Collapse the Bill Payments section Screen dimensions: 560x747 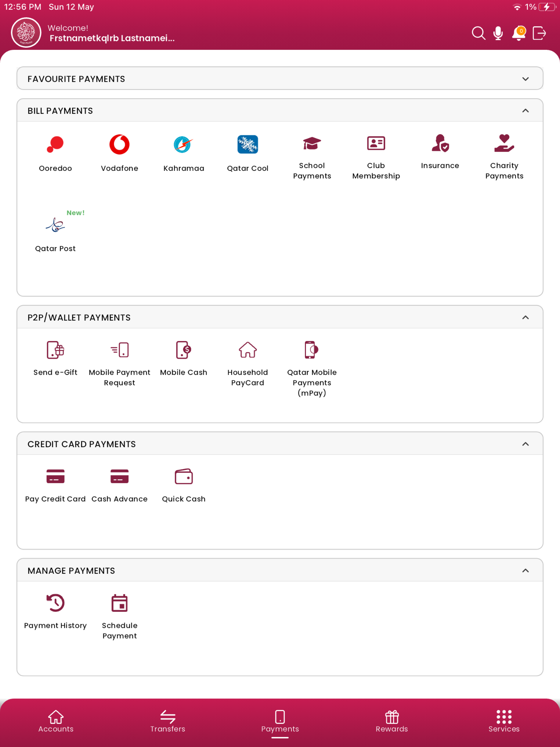[526, 110]
